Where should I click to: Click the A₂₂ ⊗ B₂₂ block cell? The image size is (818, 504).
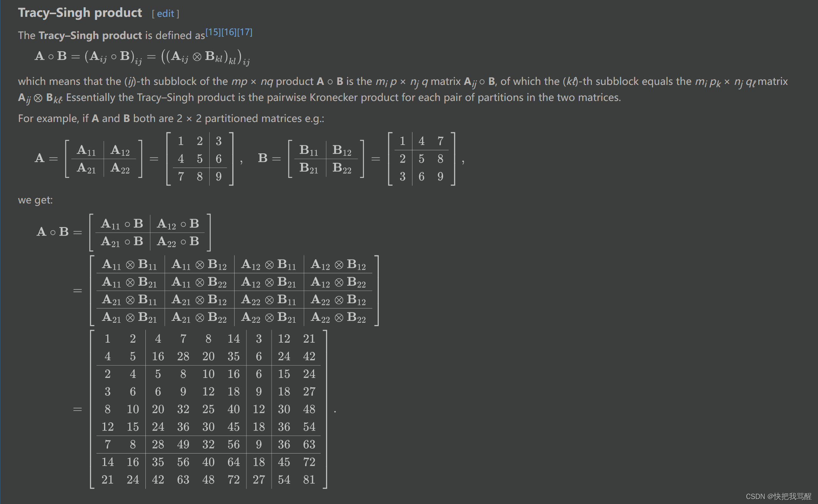338,317
